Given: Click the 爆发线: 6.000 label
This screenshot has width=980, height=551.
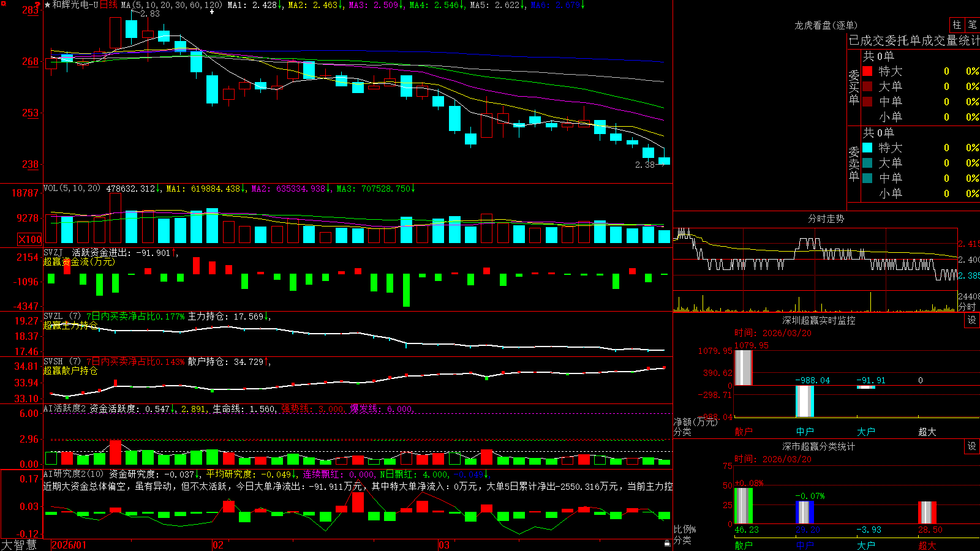Looking at the screenshot, I should 381,408.
